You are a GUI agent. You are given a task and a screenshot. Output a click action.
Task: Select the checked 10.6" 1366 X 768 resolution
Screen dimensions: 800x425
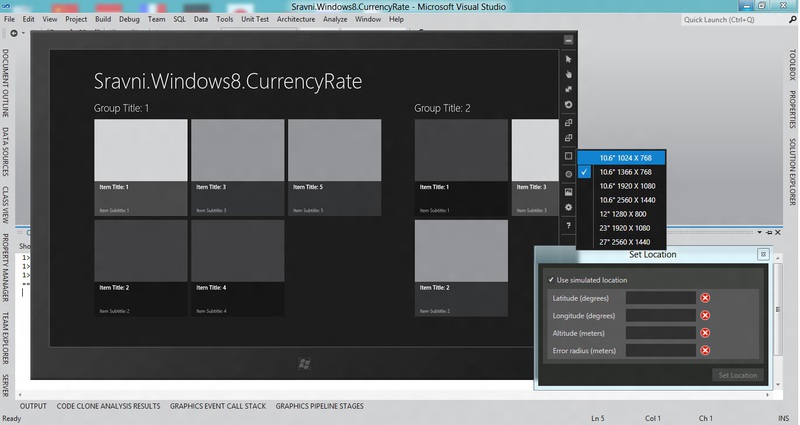click(621, 172)
